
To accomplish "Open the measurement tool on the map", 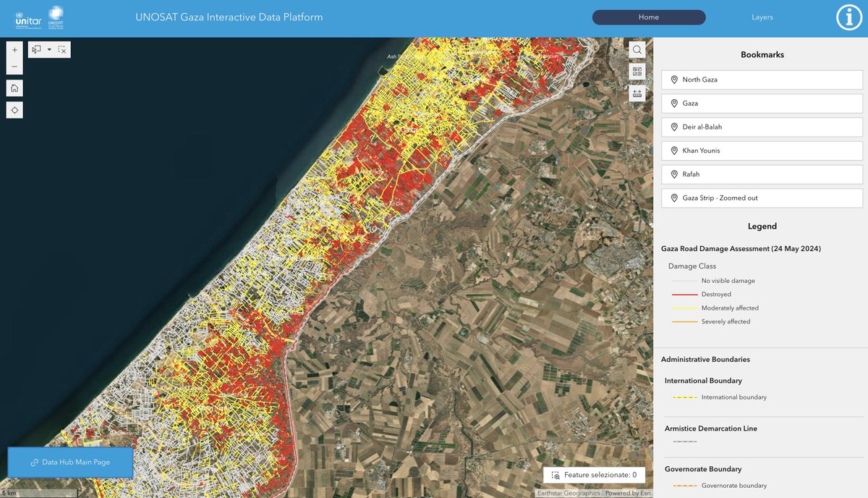I will (637, 93).
